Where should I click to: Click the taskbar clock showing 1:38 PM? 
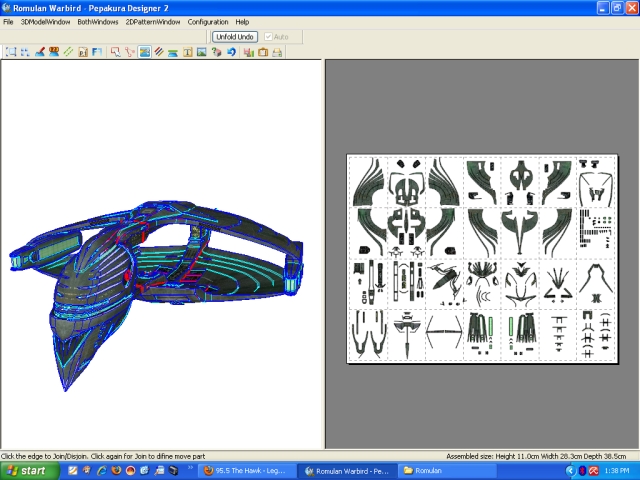click(617, 471)
